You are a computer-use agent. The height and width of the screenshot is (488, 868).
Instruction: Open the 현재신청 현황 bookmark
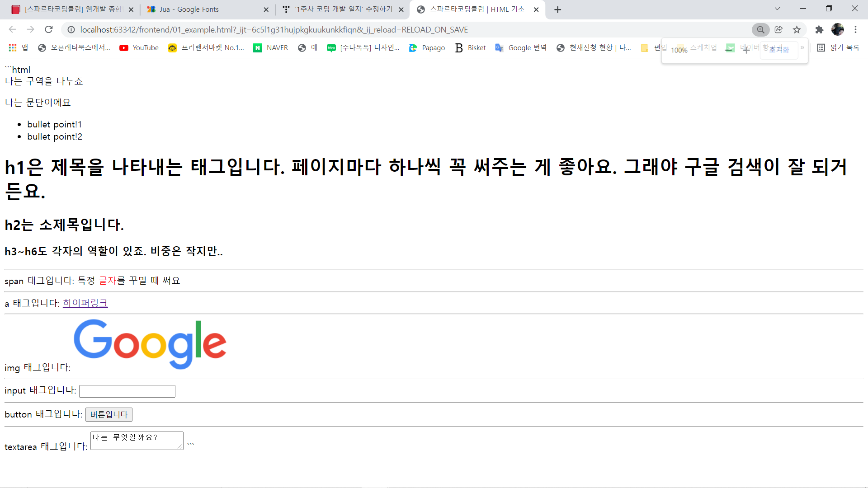(x=594, y=47)
